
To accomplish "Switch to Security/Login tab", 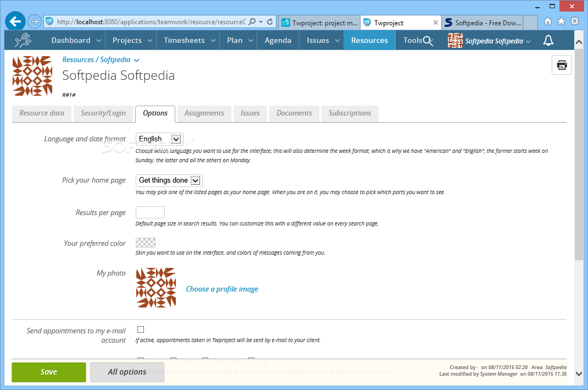I will click(x=103, y=113).
